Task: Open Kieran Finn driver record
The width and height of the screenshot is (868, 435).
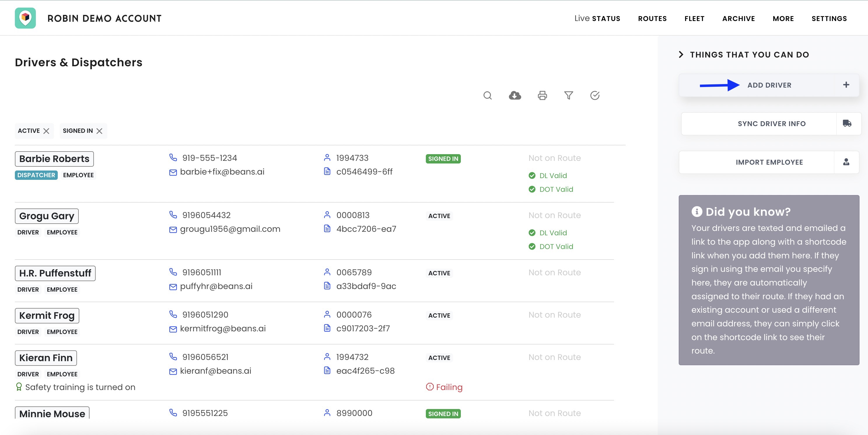Action: (46, 358)
